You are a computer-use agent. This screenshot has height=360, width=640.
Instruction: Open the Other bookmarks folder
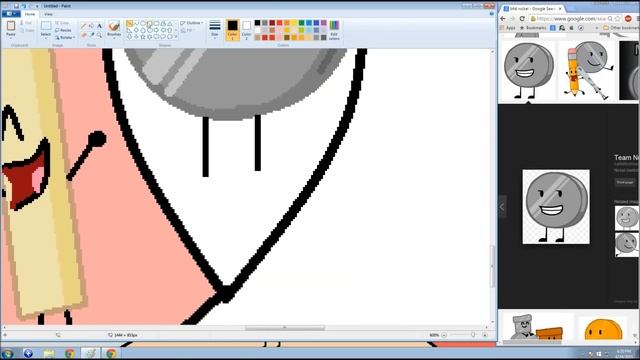(x=621, y=28)
